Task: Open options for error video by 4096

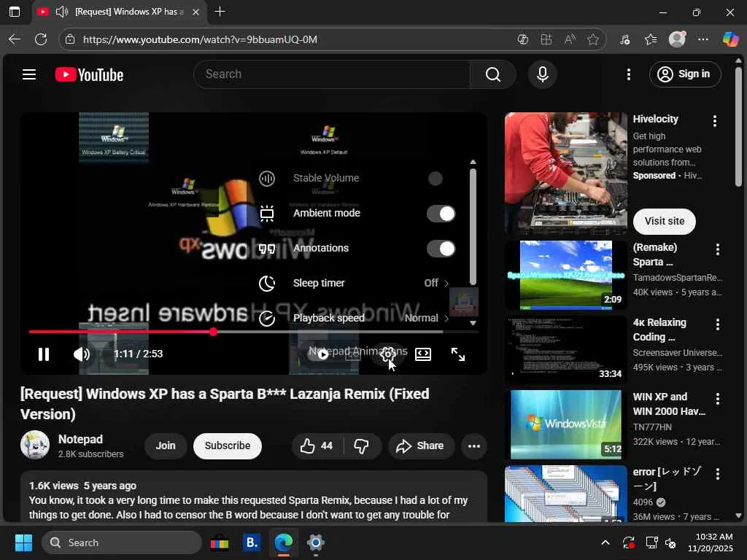Action: point(718,474)
